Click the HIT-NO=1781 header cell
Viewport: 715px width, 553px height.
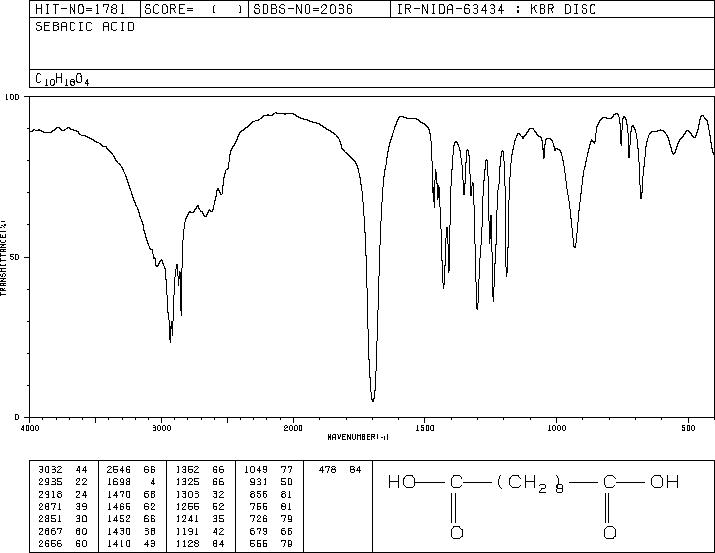tap(80, 10)
